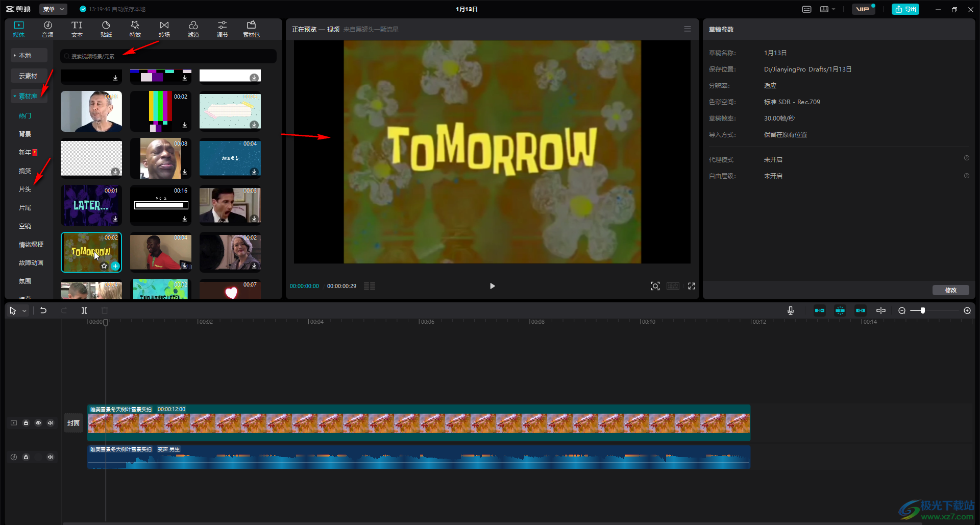Image resolution: width=980 pixels, height=525 pixels.
Task: Favorite the Tomorrow clip with the star icon
Action: click(104, 266)
